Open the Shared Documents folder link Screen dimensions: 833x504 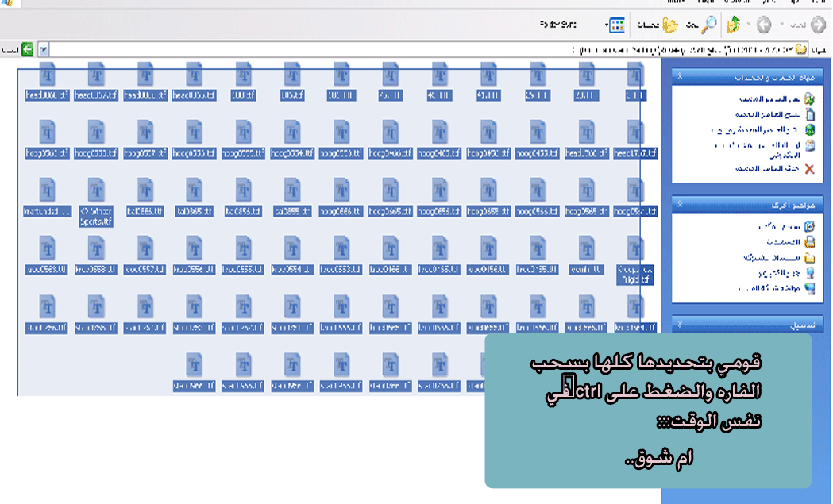pos(809,257)
